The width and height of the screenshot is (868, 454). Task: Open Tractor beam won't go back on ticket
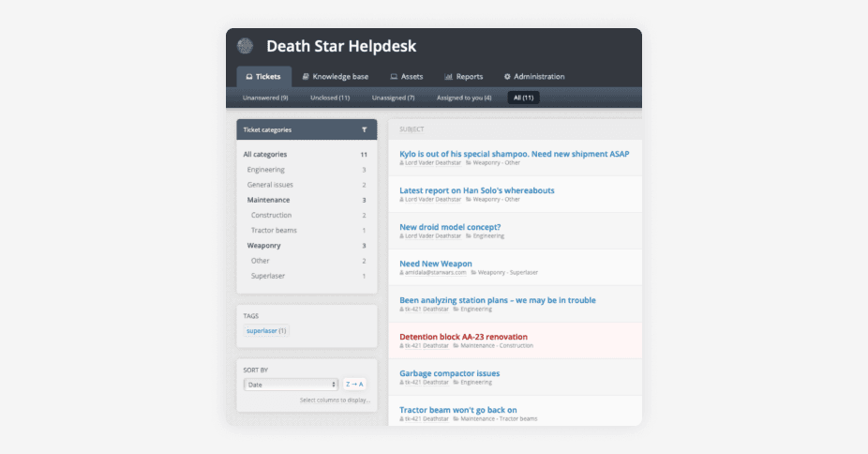pos(458,410)
